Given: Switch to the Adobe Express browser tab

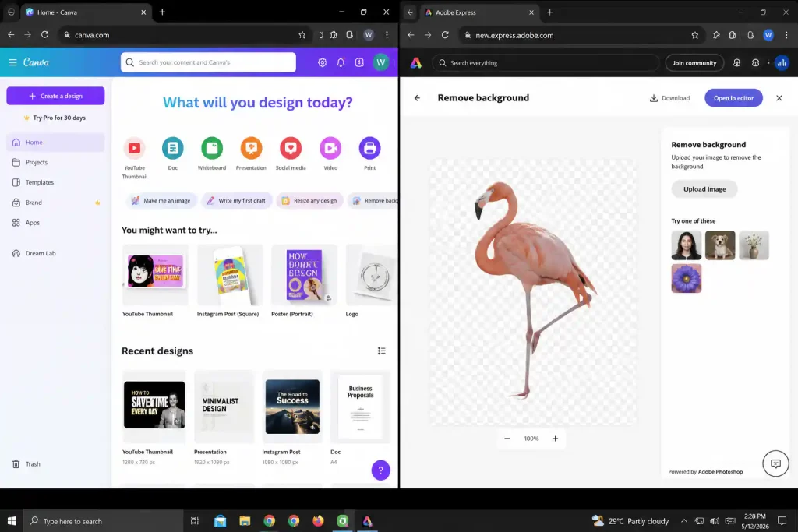Looking at the screenshot, I should (x=478, y=12).
